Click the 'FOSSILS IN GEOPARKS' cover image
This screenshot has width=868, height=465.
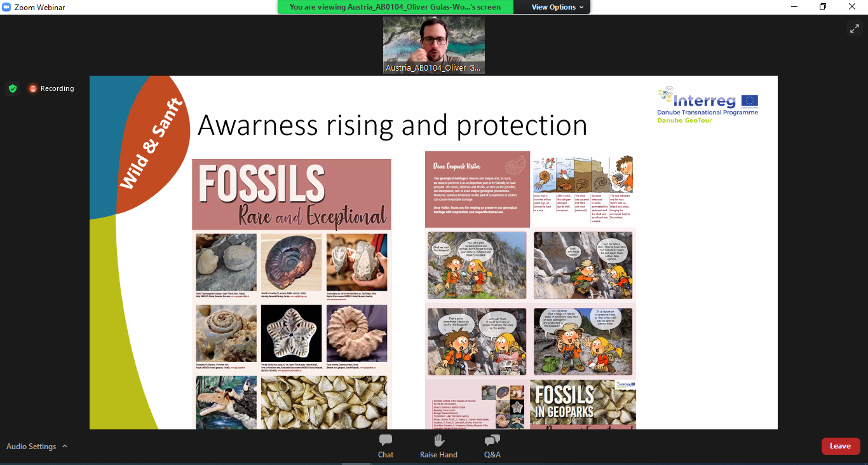tap(583, 405)
